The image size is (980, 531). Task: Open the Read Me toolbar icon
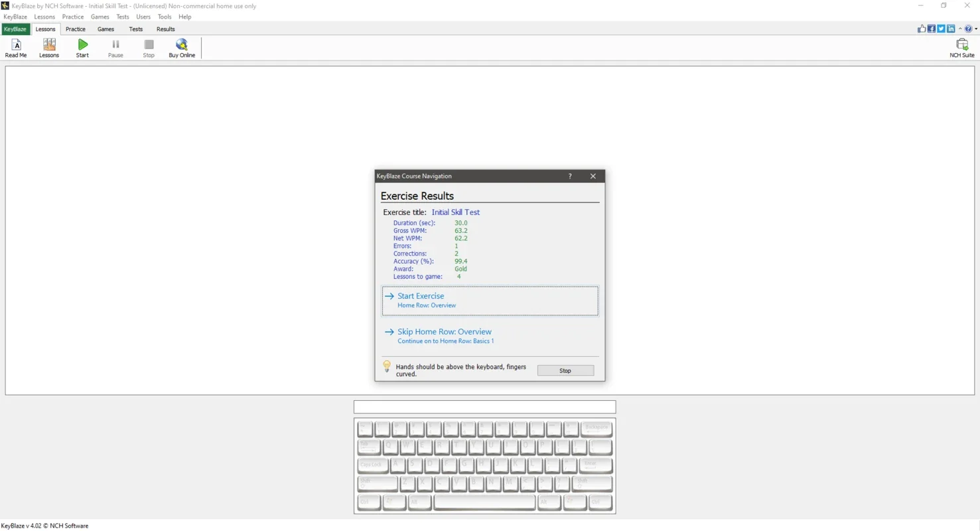click(x=16, y=48)
